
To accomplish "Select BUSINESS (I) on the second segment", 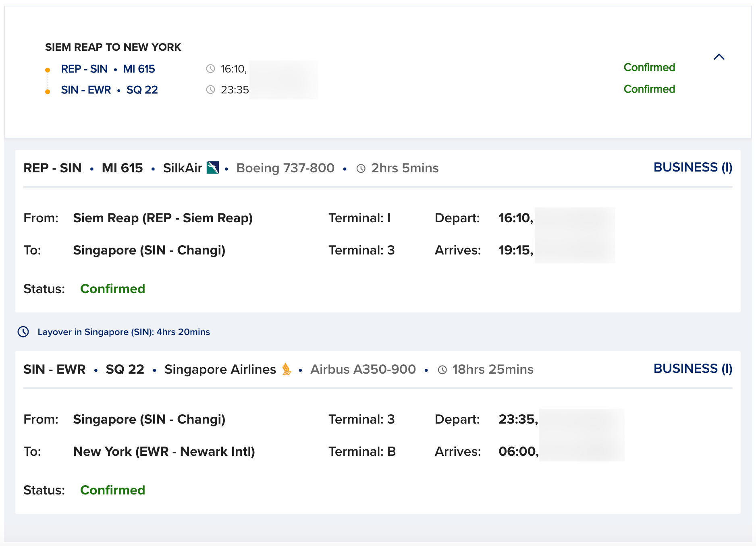I will 692,368.
